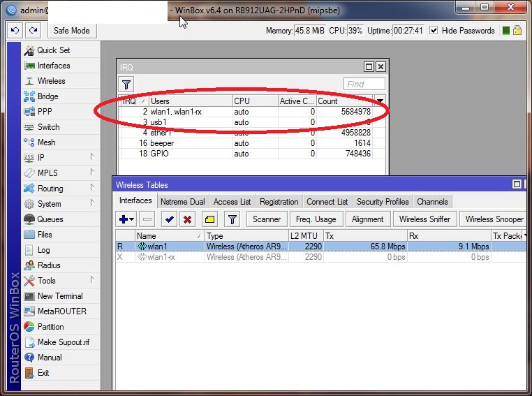Screen dimensions: 532x396
Task: Click the Wireless Tables filter funnel icon
Action: [232, 219]
